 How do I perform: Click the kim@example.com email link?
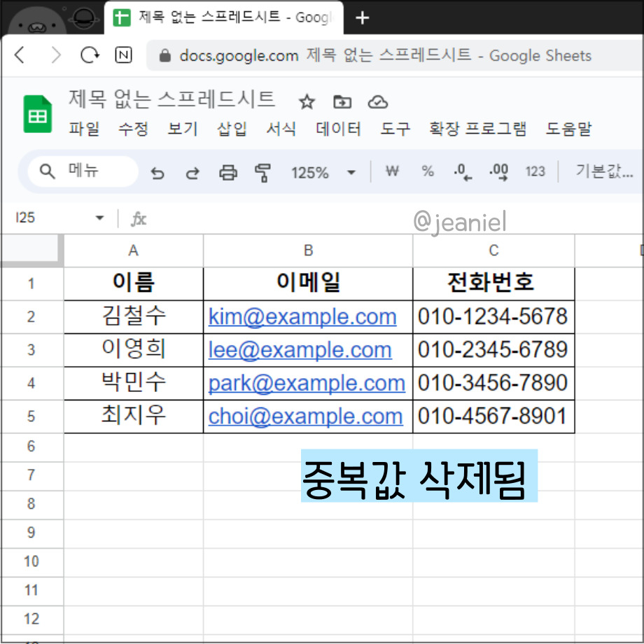point(302,316)
